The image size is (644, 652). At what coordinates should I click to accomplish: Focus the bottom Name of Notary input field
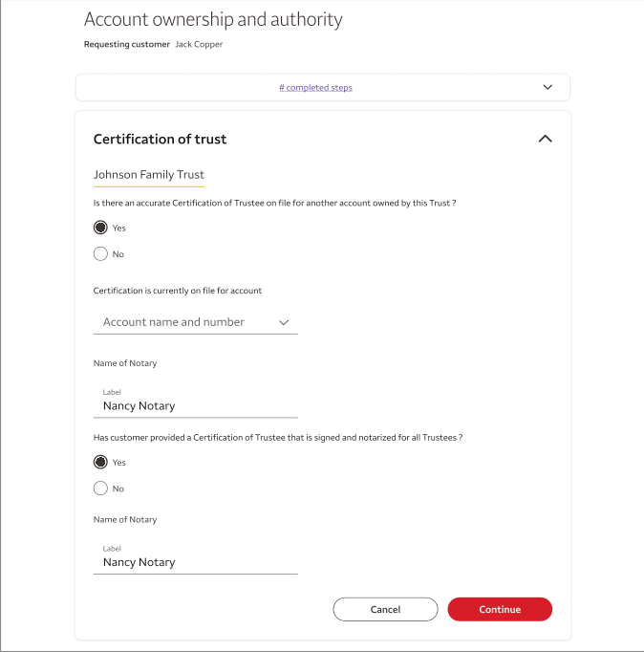(x=195, y=562)
